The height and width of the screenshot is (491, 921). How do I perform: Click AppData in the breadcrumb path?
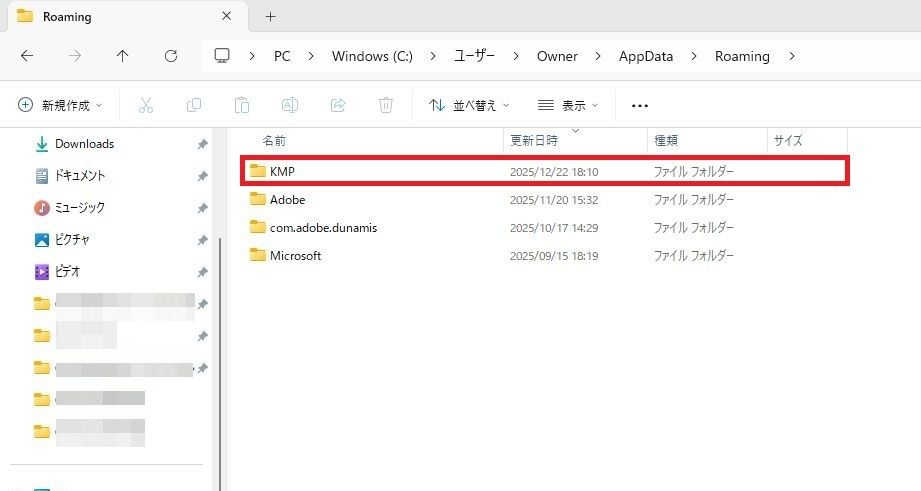[x=646, y=56]
